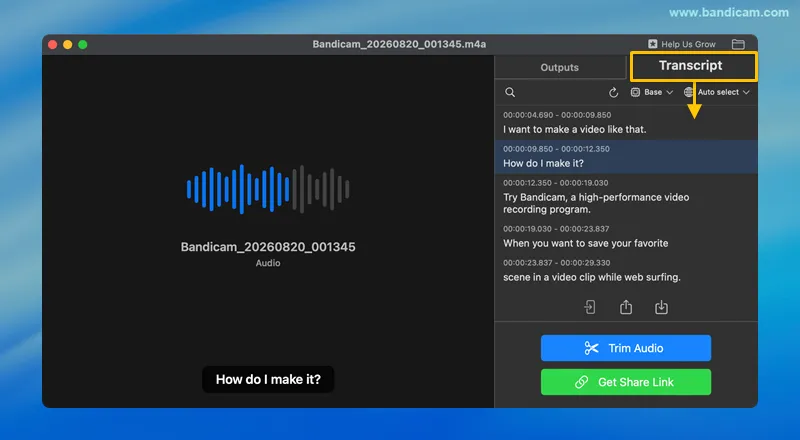Click the regenerate transcript refresh icon
The height and width of the screenshot is (440, 800).
click(x=613, y=92)
